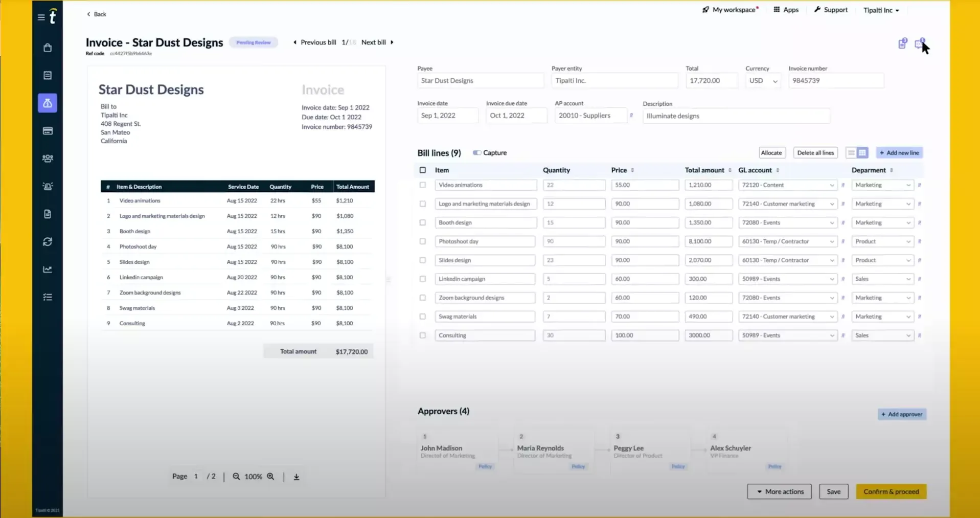This screenshot has width=980, height=518.
Task: Download the invoice PDF via the download arrow
Action: tap(296, 476)
